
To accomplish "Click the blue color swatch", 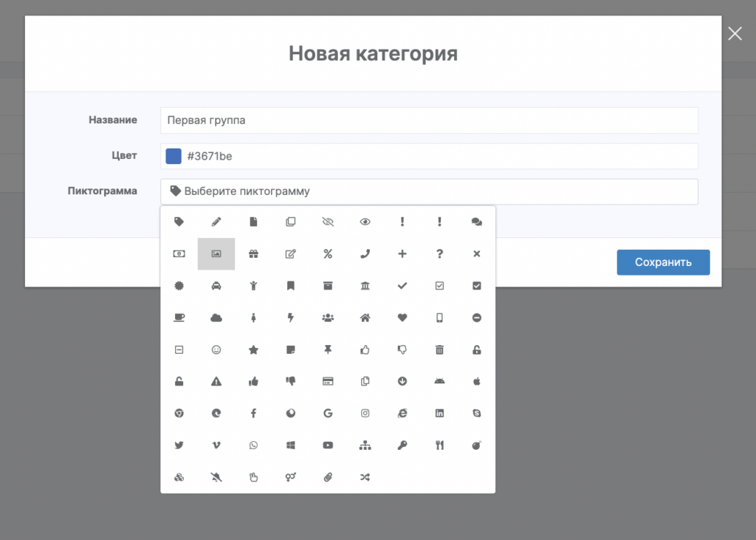I will point(173,156).
